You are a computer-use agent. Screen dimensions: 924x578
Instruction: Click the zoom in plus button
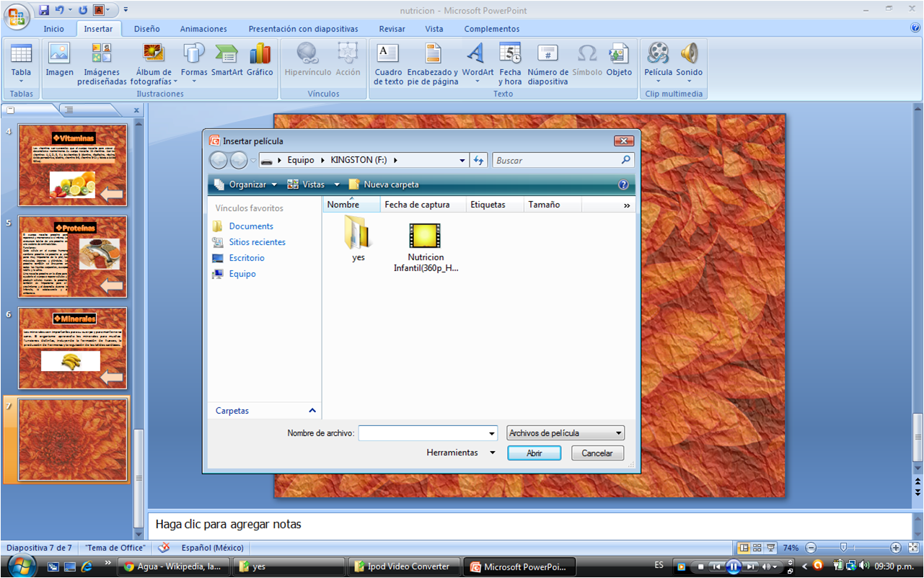(895, 548)
